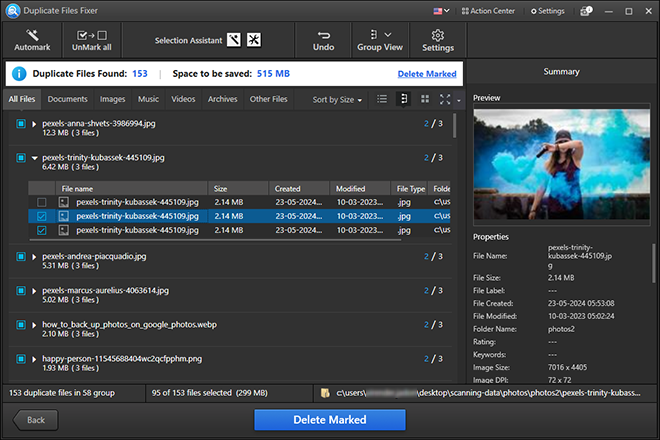Image resolution: width=660 pixels, height=440 pixels.
Task: Switch to the simple list view icon
Action: 382,100
